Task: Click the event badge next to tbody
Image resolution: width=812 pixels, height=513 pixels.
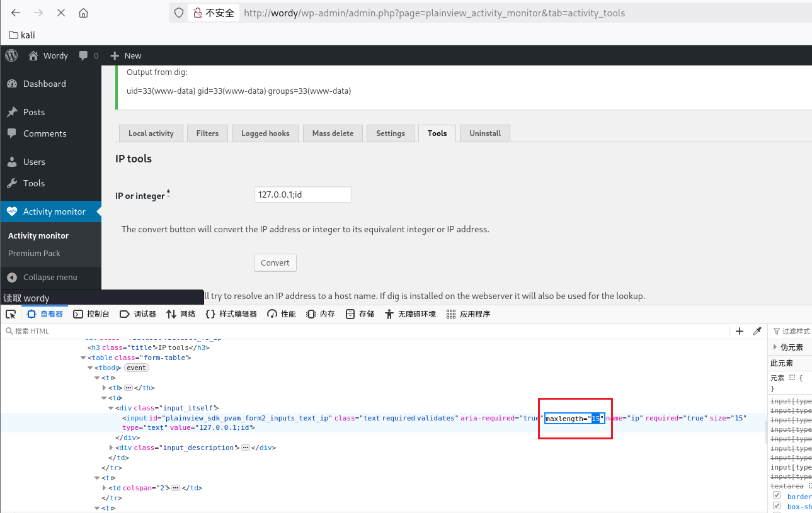Action: (x=135, y=368)
